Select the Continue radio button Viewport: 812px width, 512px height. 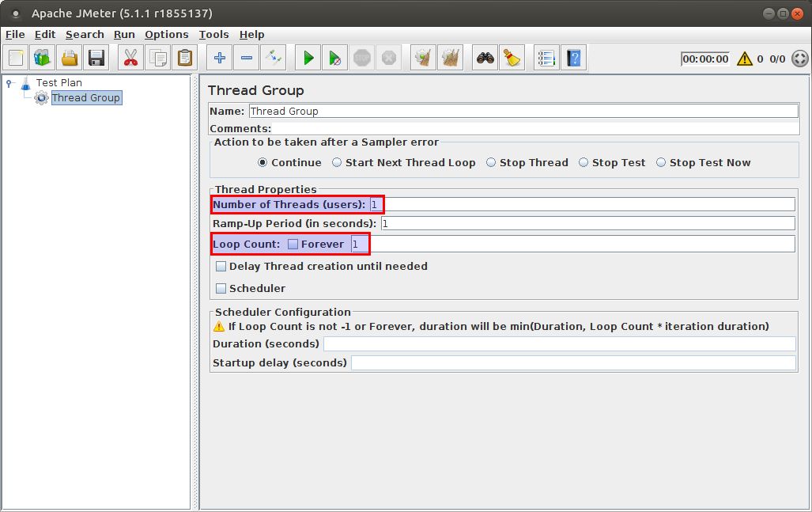click(262, 163)
